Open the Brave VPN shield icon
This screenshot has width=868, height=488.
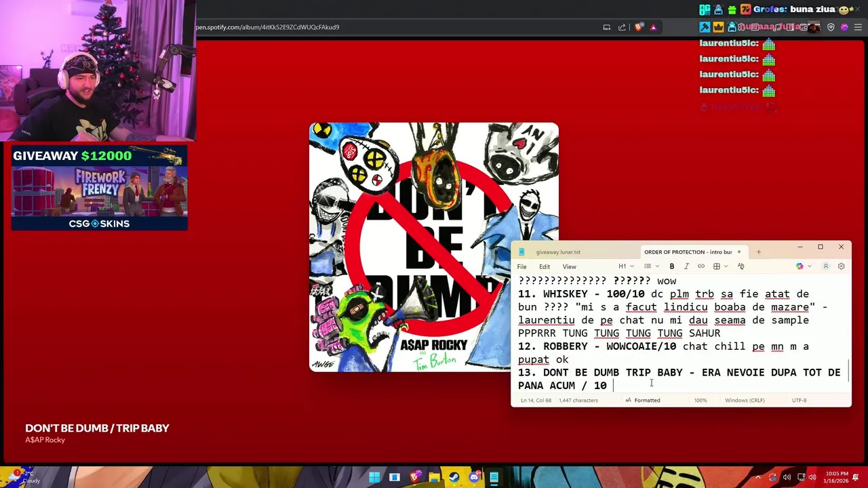pyautogui.click(x=831, y=27)
